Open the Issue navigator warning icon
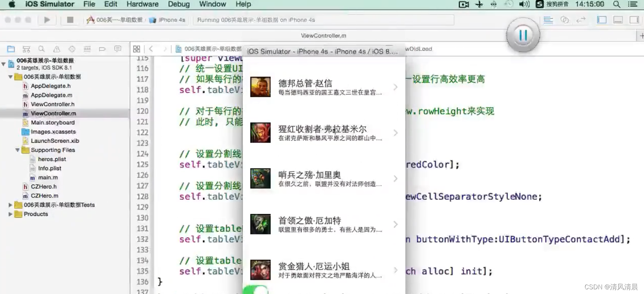Image resolution: width=644 pixels, height=294 pixels. [x=57, y=49]
